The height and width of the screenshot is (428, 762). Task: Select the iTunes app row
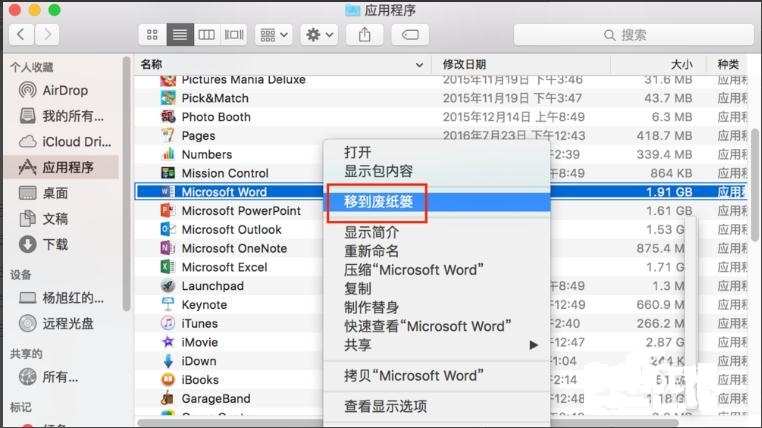pos(228,324)
